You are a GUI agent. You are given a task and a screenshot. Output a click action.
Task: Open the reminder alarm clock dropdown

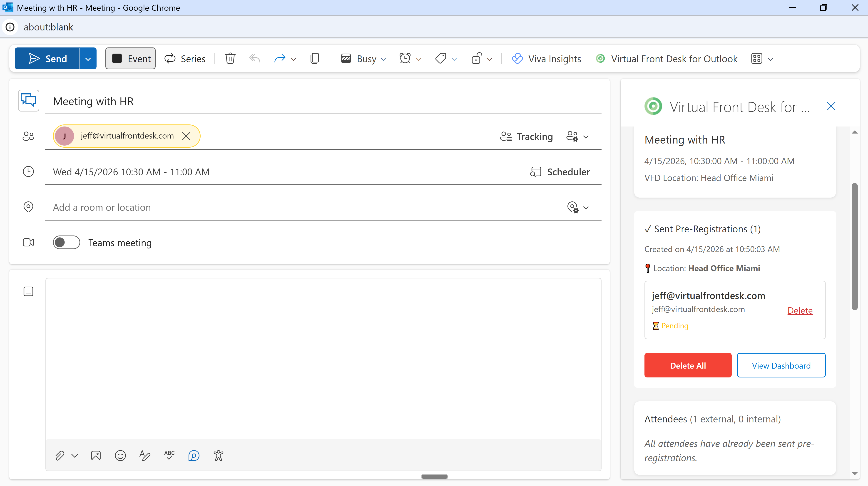pos(410,59)
